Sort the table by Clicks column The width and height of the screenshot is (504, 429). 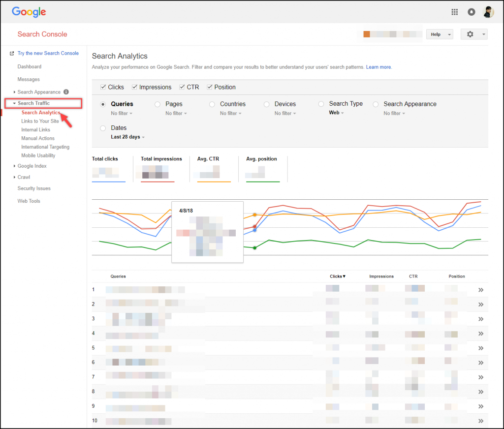[x=337, y=276]
